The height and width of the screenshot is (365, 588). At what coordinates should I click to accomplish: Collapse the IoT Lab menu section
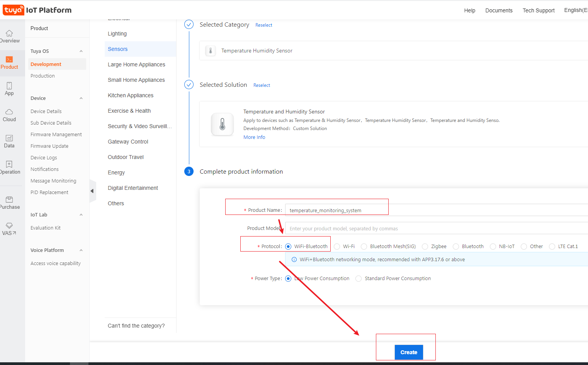(x=81, y=215)
